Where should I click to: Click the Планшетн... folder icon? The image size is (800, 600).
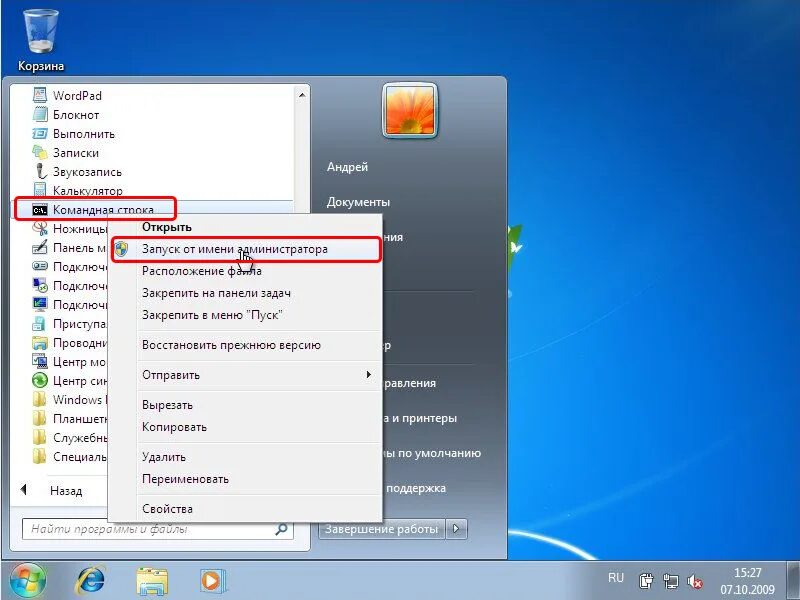click(39, 419)
